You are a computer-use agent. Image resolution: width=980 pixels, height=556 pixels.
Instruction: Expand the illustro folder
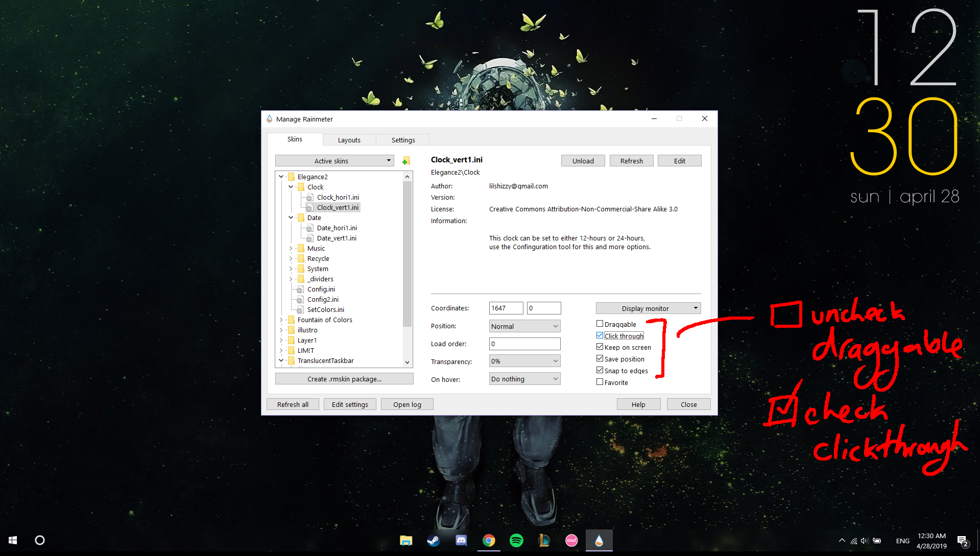[281, 330]
